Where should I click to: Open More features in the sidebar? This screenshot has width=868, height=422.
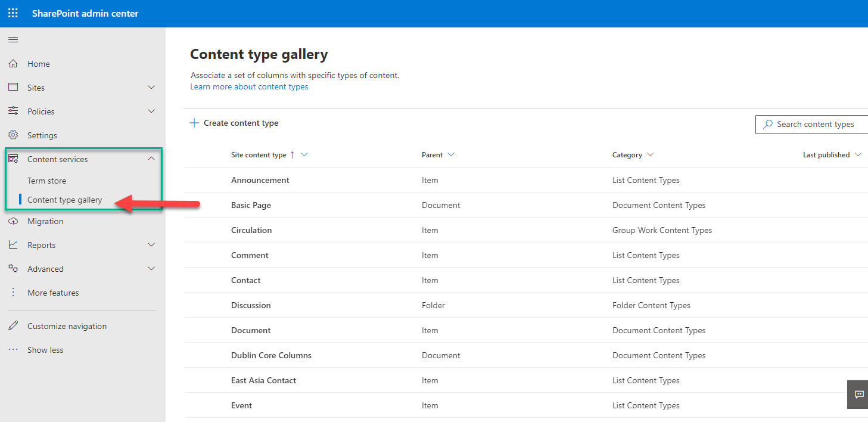53,293
